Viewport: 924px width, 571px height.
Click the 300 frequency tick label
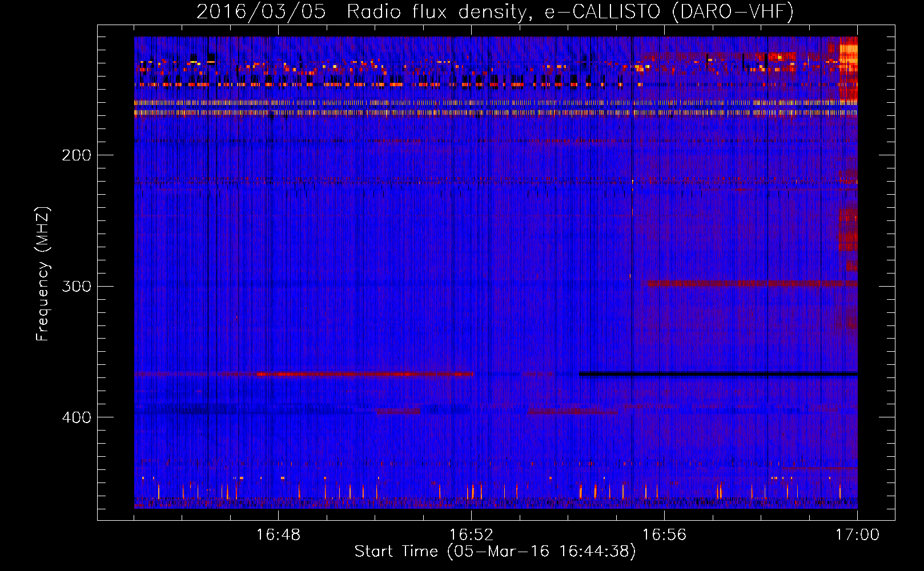pyautogui.click(x=77, y=286)
